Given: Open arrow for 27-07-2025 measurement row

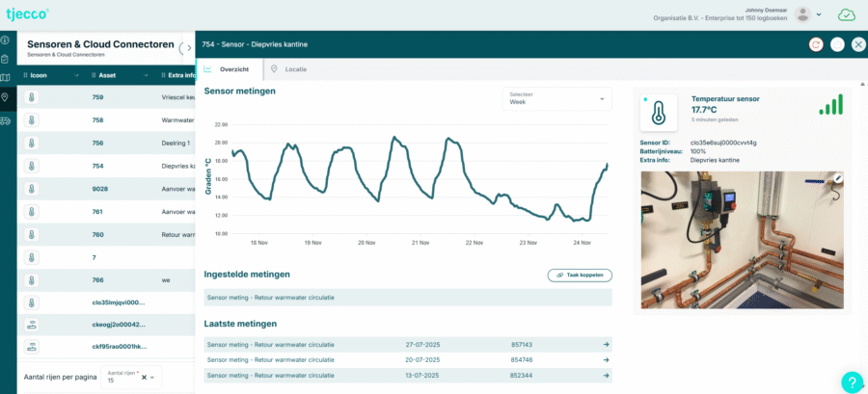Looking at the screenshot, I should click(x=607, y=344).
